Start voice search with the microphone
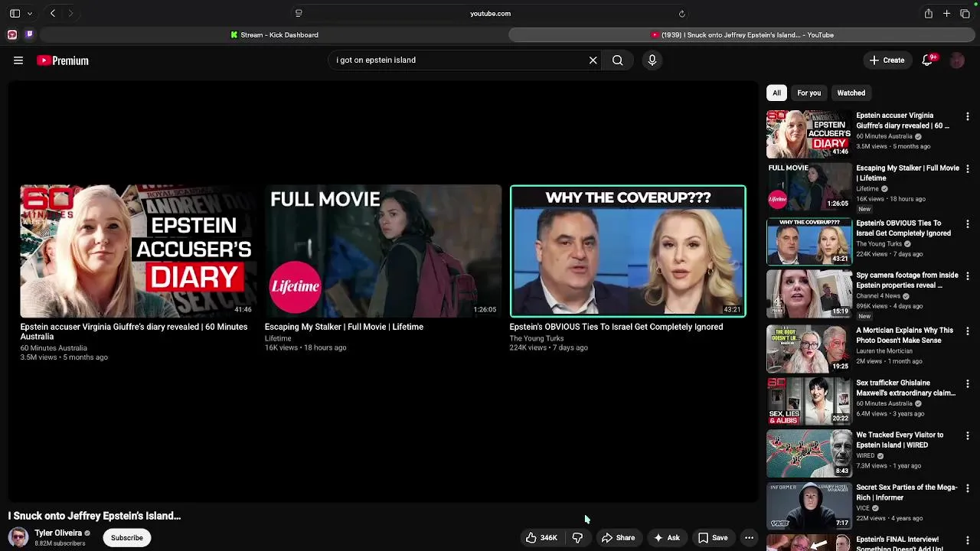Screen dimensions: 980x551 point(652,60)
